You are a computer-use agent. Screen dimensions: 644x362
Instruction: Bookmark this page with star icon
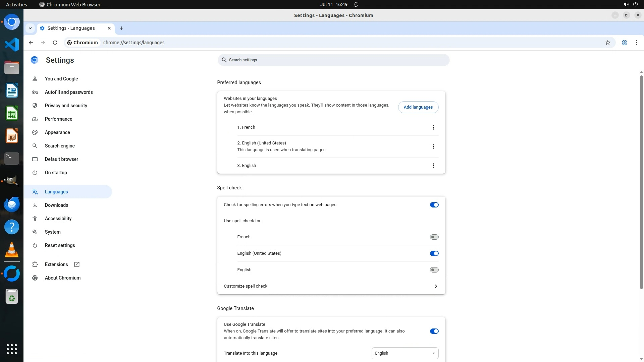tap(607, 43)
